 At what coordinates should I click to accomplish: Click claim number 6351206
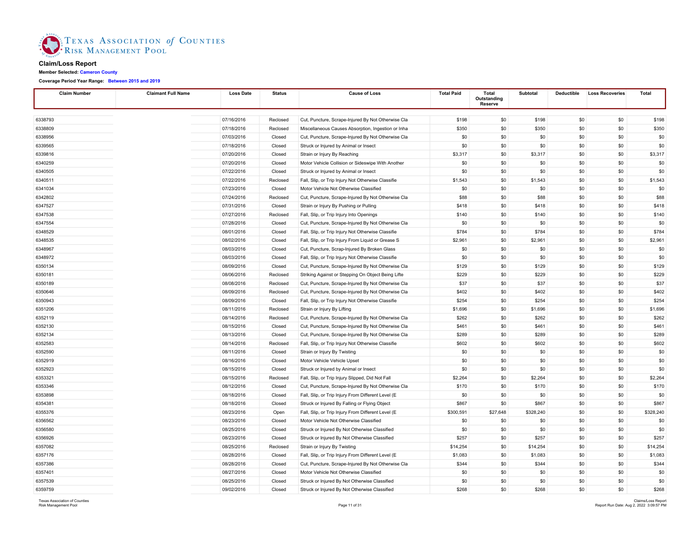coord(45,309)
